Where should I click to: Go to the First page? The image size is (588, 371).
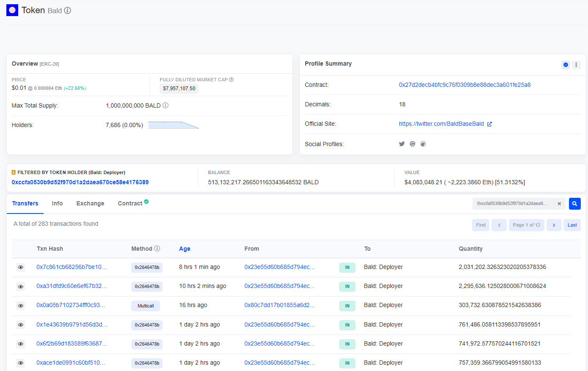[x=480, y=225]
